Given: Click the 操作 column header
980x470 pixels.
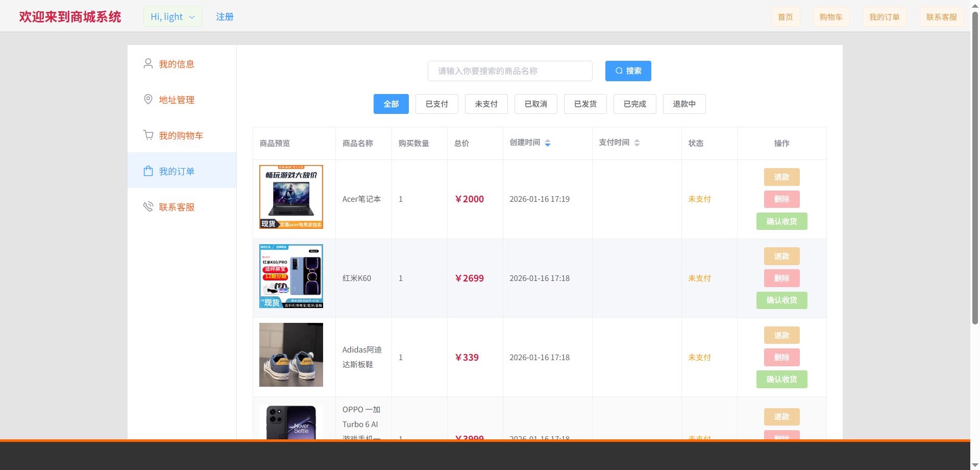Looking at the screenshot, I should [x=782, y=144].
